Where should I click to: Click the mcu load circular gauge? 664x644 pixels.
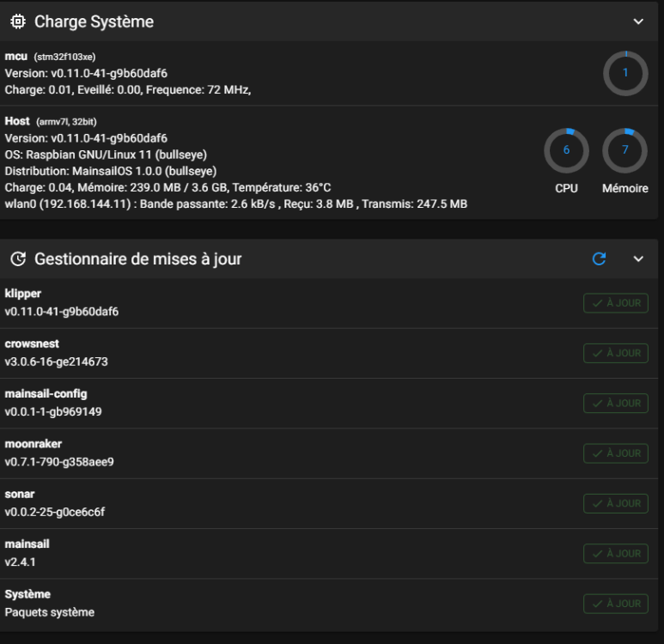(625, 73)
